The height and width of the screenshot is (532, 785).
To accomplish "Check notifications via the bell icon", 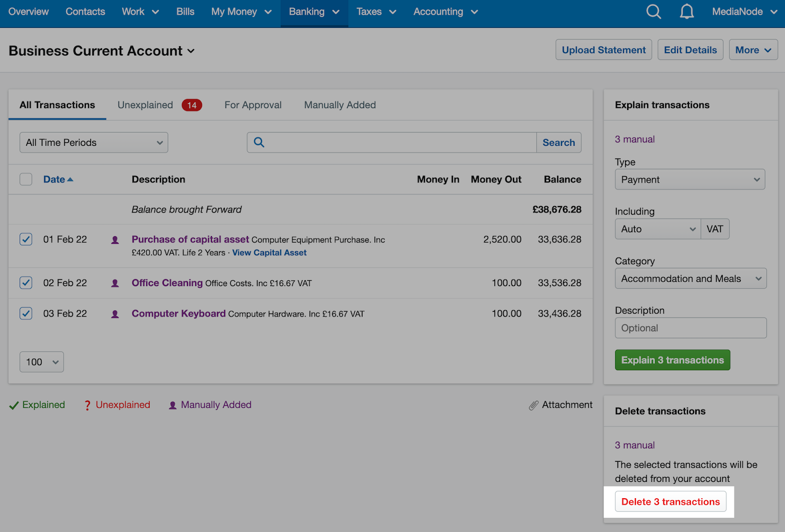I will [x=686, y=11].
